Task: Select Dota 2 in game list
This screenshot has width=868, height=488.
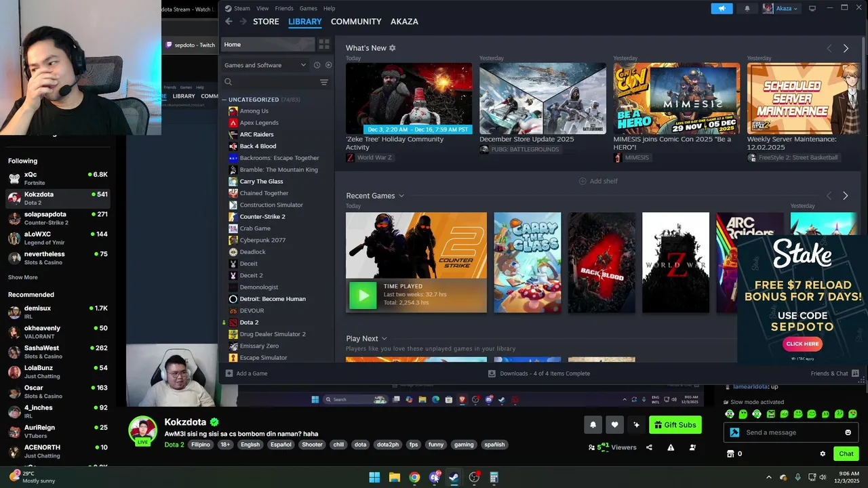Action: [249, 323]
